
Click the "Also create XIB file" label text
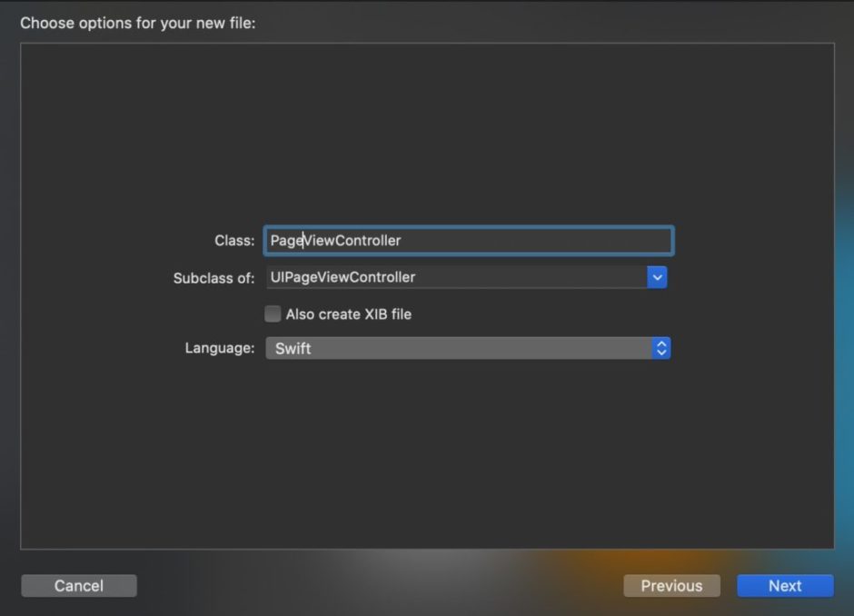tap(349, 314)
